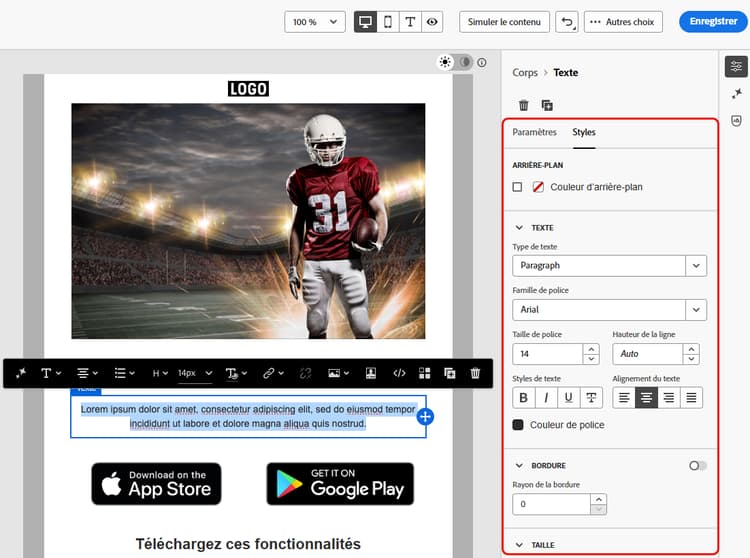Collapse the TEXTE section
The image size is (750, 558).
click(x=519, y=228)
